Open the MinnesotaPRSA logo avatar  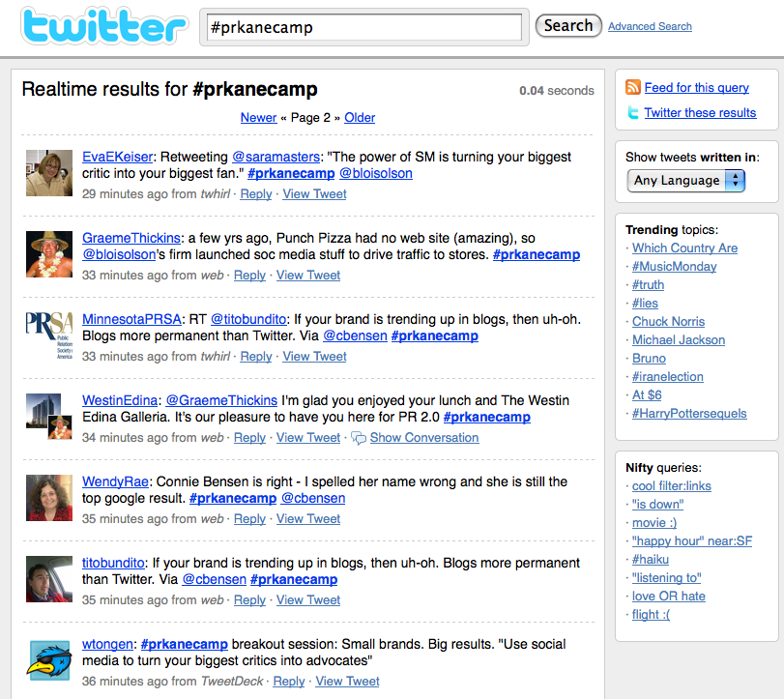(49, 335)
